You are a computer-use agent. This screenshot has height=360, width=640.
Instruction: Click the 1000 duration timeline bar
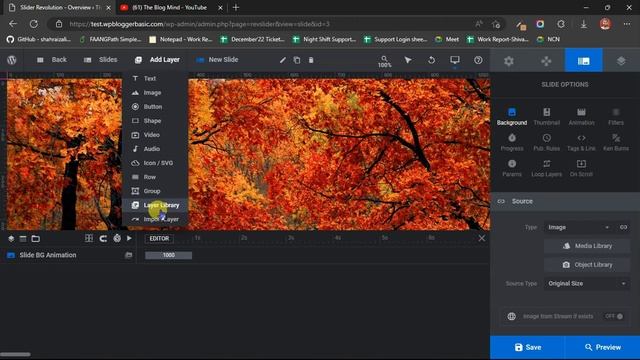pyautogui.click(x=169, y=255)
